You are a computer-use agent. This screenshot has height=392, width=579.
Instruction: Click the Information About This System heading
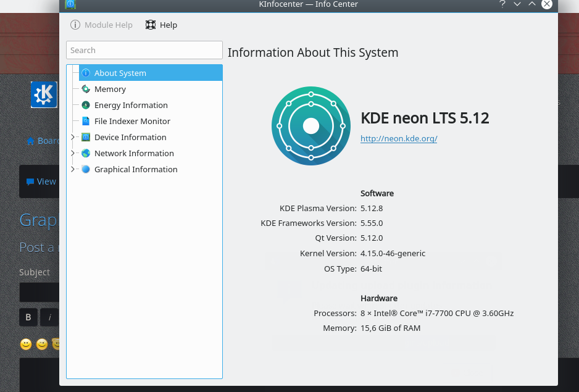(313, 53)
